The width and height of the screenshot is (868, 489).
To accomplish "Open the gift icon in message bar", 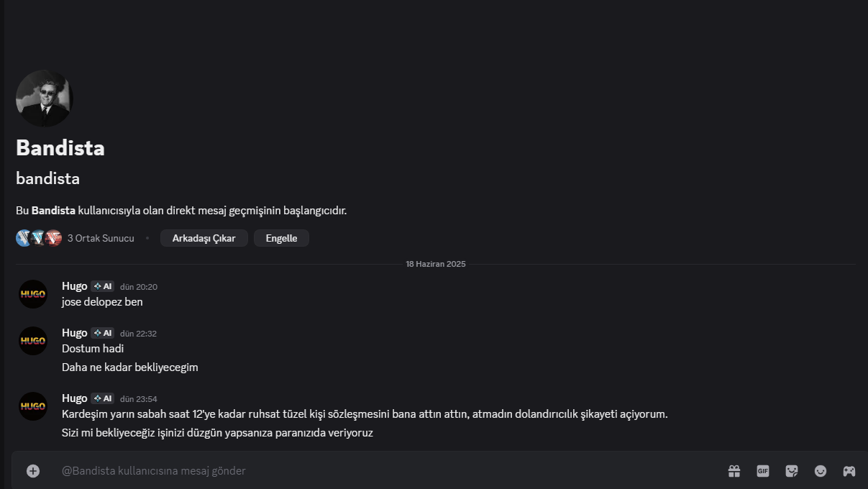I will pos(734,471).
